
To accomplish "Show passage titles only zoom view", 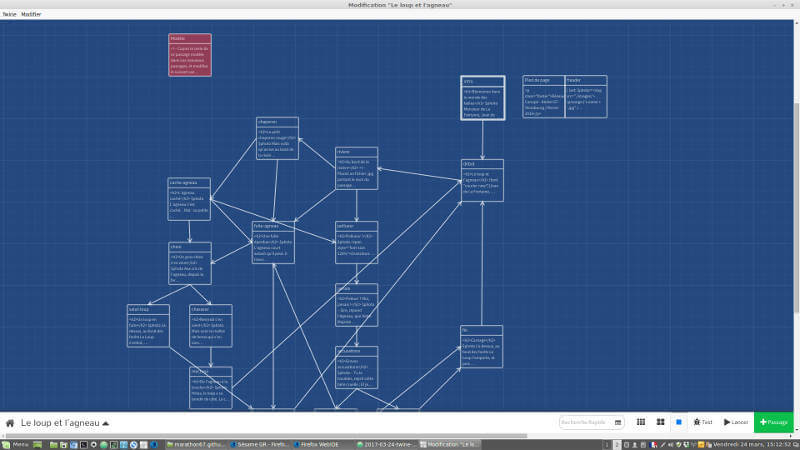I will coord(660,422).
